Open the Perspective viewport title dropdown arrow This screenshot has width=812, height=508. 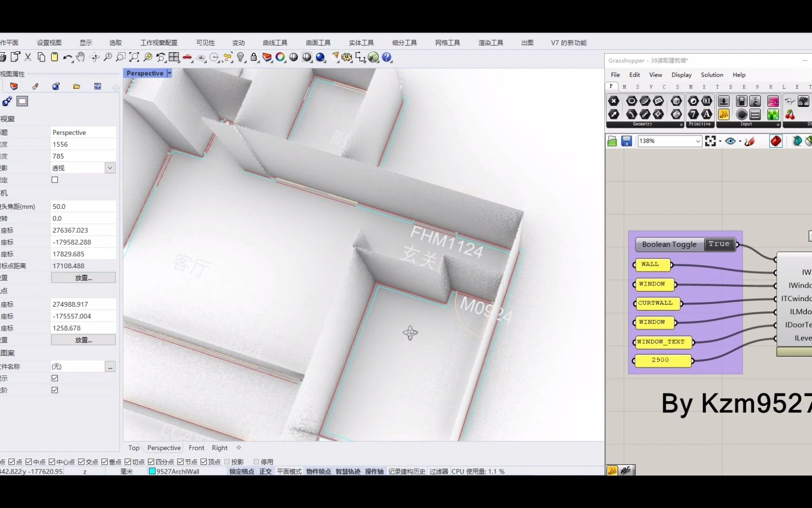pyautogui.click(x=169, y=73)
